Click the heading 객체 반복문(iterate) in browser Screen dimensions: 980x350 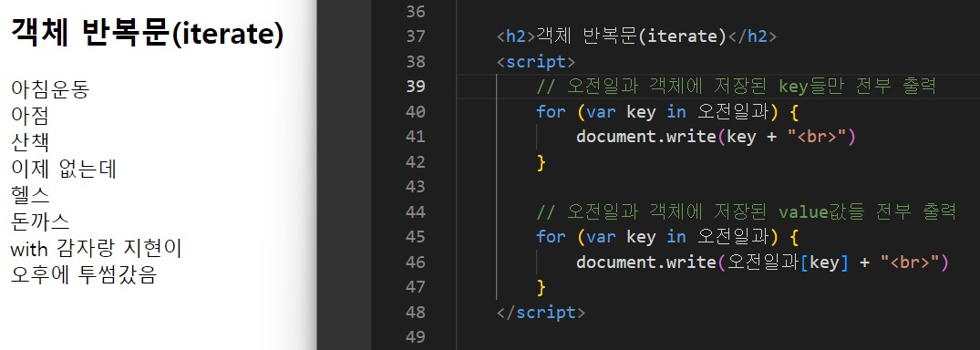pos(148,33)
